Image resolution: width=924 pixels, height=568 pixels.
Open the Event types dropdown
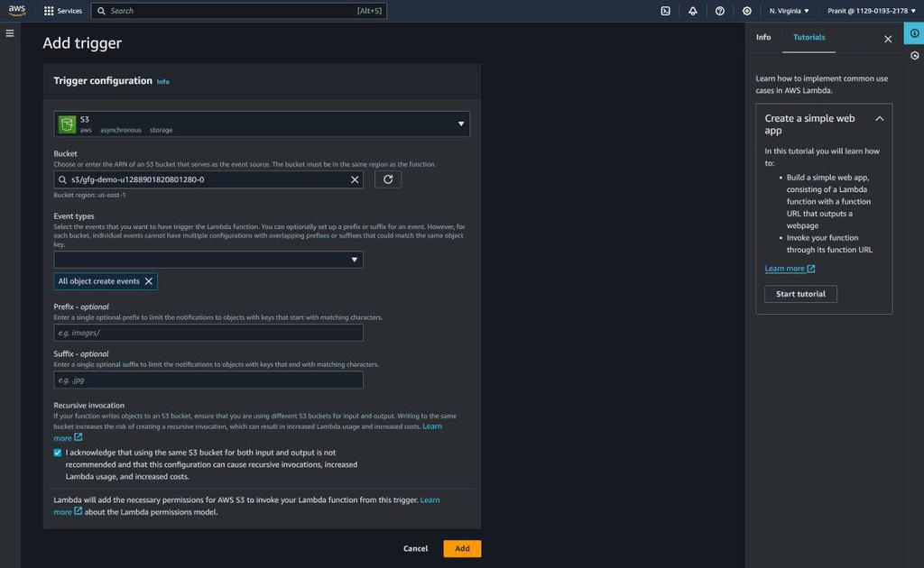pos(208,260)
